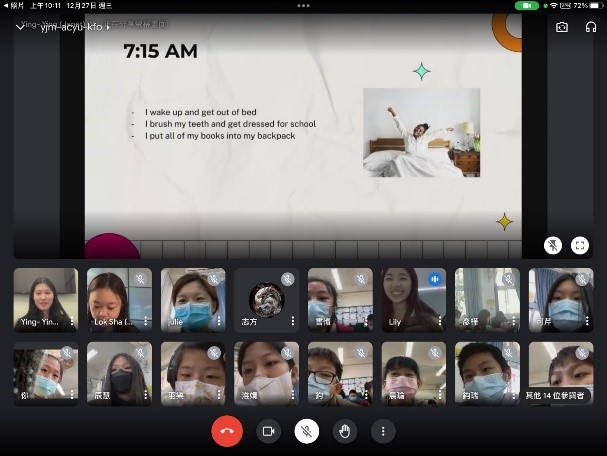Select 辰慧's video tile with the black mask

coord(119,374)
